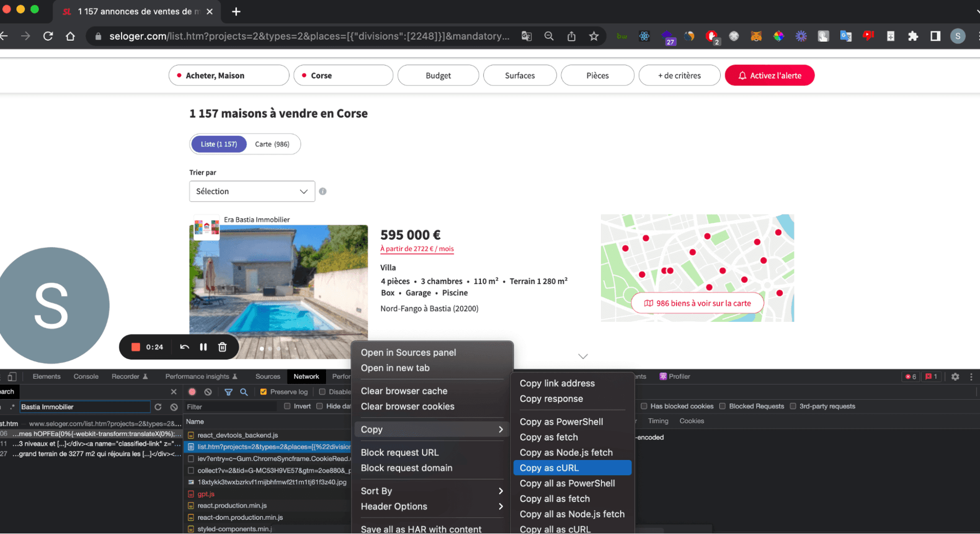980x534 pixels.
Task: Open the Extensions puzzle piece menu
Action: click(x=913, y=36)
